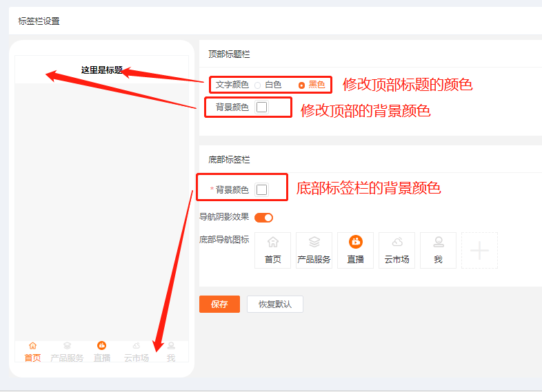Click the 保存 button
Viewport: 542px width, 392px height.
[x=219, y=305]
